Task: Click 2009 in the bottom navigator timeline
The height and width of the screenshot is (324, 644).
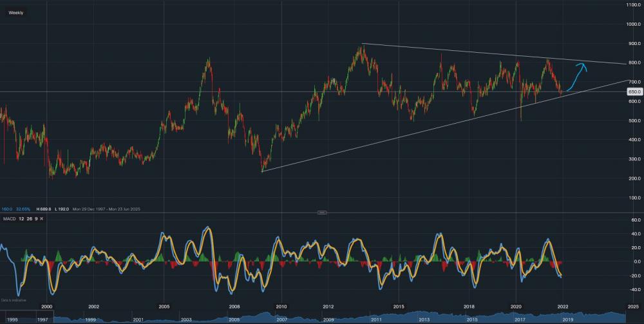Action: pyautogui.click(x=328, y=319)
